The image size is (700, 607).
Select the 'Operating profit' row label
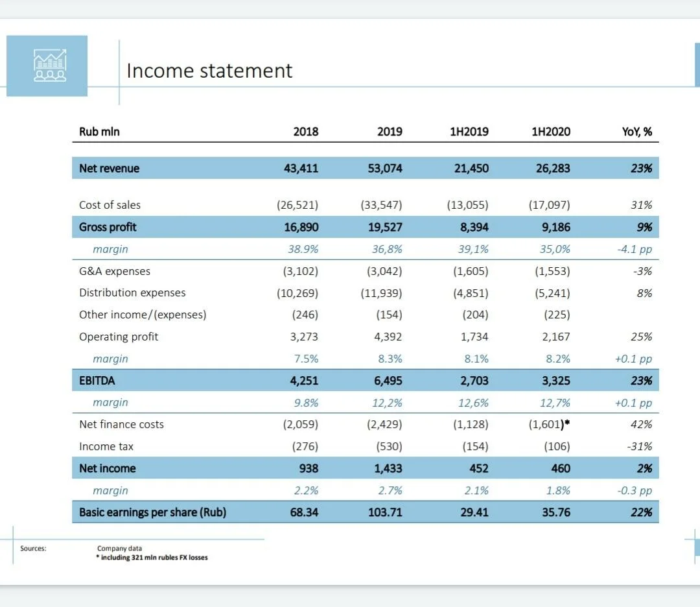pos(119,337)
